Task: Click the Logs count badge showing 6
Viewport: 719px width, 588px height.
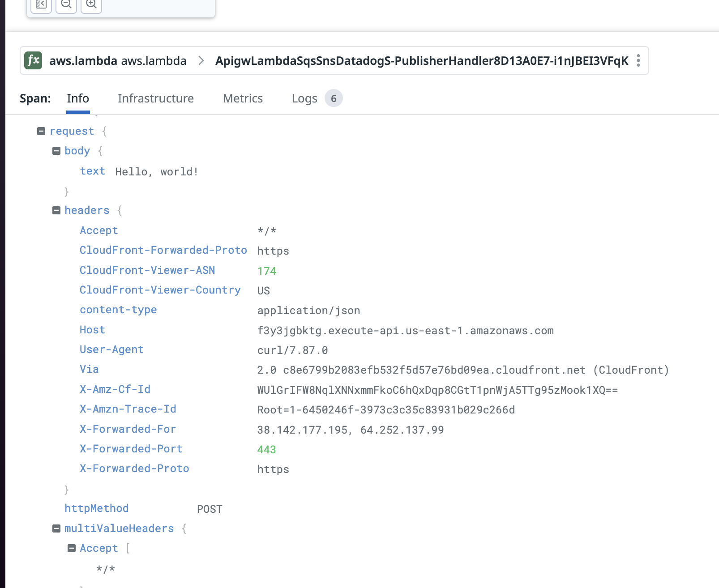Action: click(x=334, y=98)
